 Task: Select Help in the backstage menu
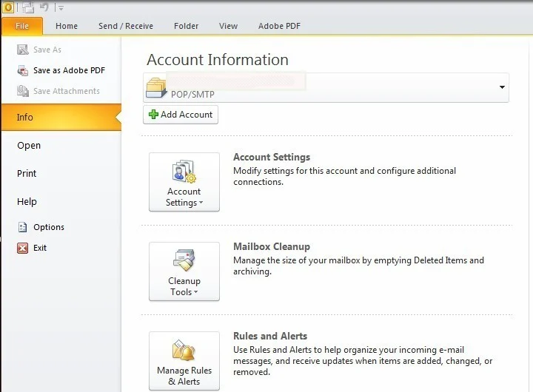click(27, 201)
